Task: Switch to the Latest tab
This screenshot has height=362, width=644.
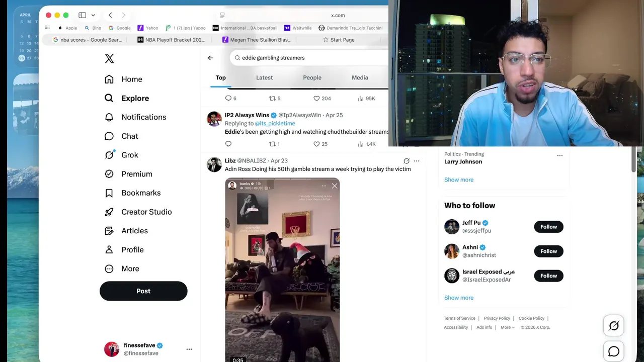Action: click(264, 77)
